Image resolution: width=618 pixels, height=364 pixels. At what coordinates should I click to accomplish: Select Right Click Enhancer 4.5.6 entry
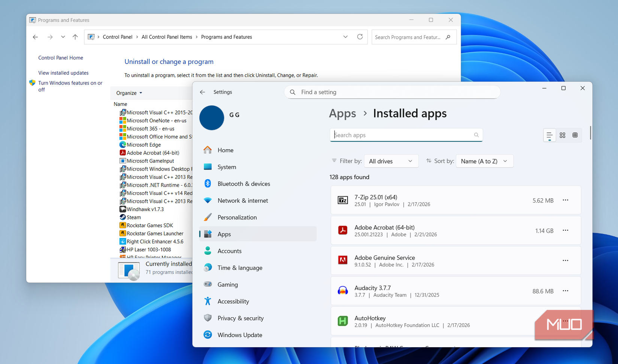[151, 242]
